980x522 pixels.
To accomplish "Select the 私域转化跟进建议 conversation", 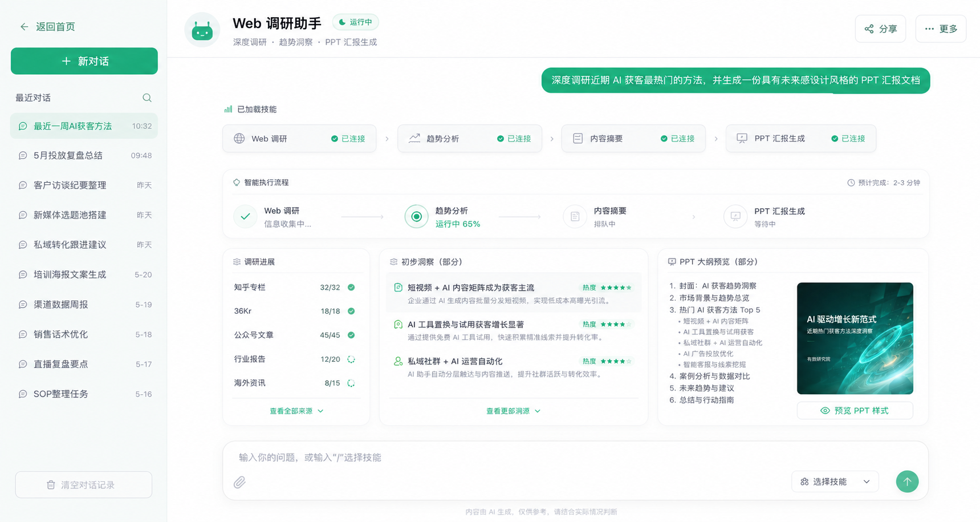I will [x=84, y=245].
